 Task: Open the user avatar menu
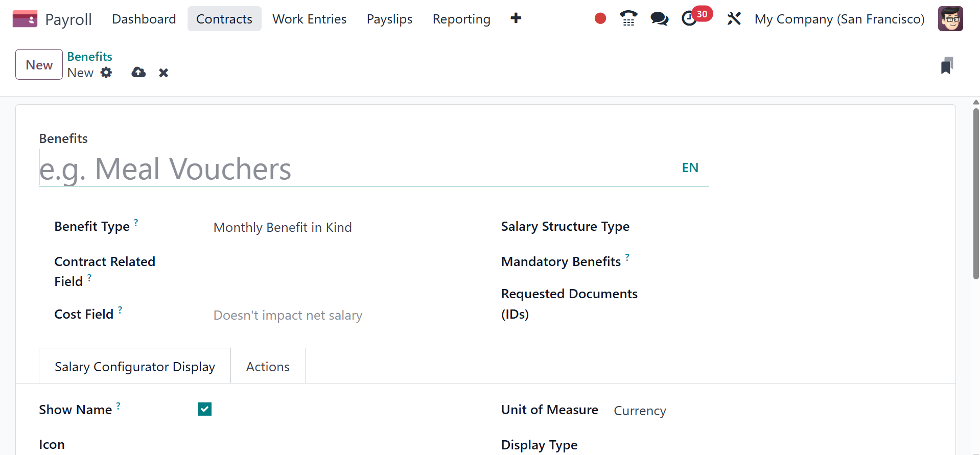pos(950,19)
